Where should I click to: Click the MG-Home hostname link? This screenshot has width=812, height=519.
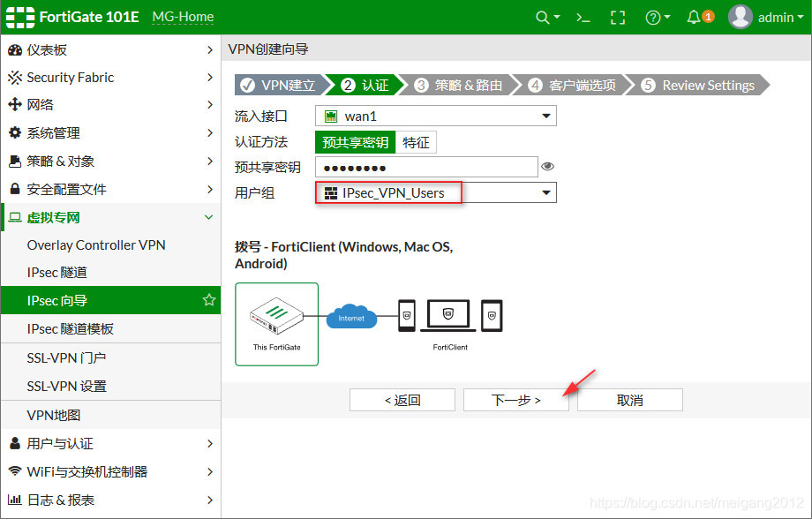pos(183,17)
